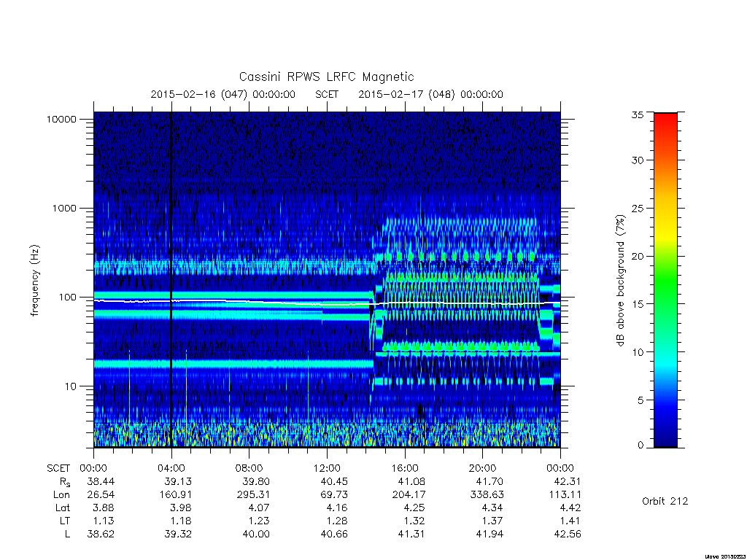Click the L value '42.56'
The height and width of the screenshot is (560, 747).
(x=567, y=534)
